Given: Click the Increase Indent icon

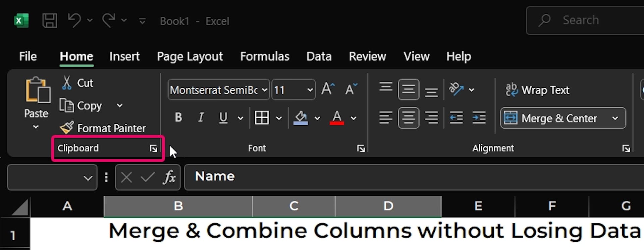Looking at the screenshot, I should tap(479, 118).
